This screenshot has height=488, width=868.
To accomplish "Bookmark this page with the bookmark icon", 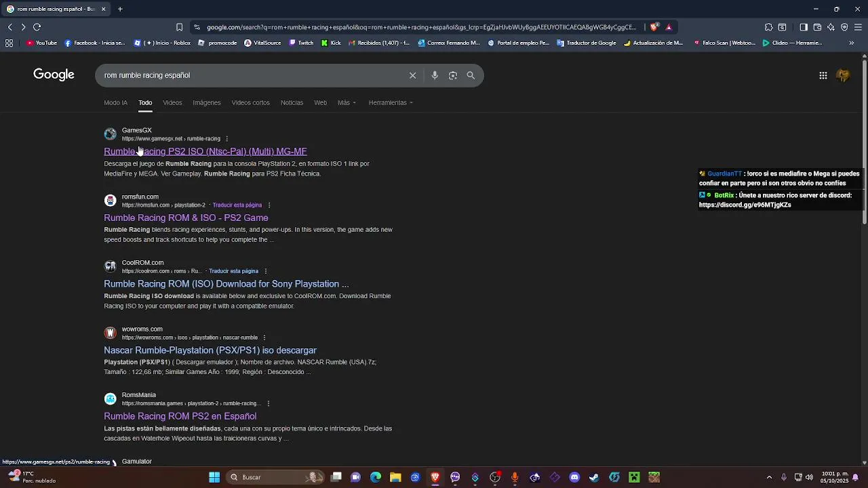I will 179,27.
